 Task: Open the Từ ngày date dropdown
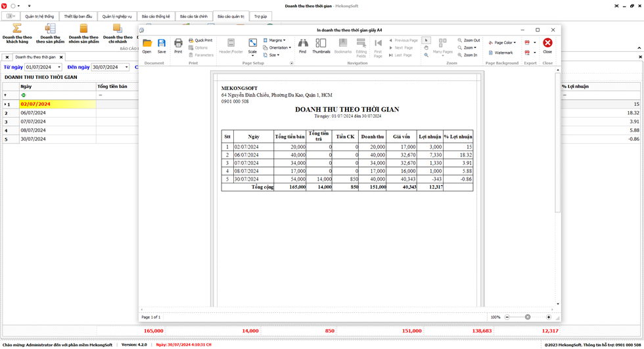(x=59, y=67)
